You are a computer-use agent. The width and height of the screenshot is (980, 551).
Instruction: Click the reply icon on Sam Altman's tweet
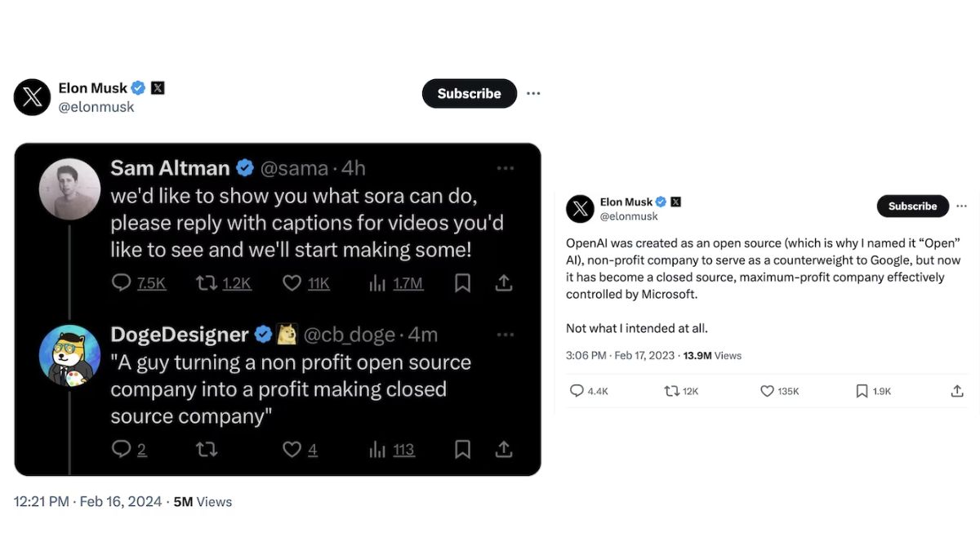click(122, 283)
